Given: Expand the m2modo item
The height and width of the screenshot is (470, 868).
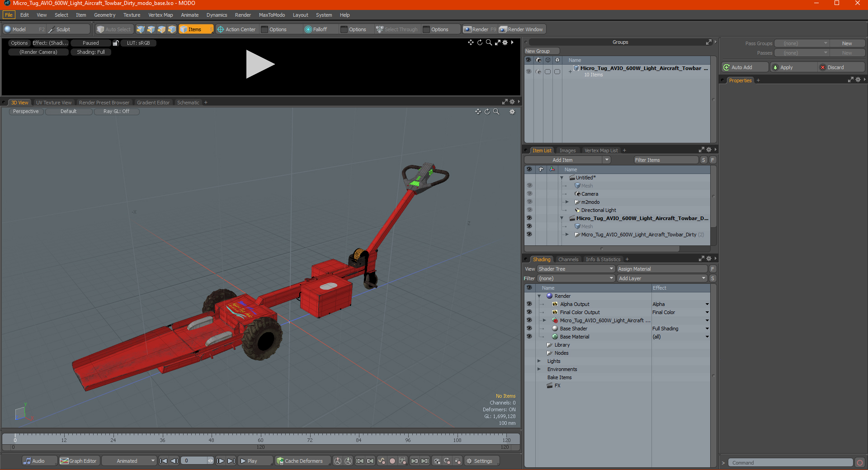Looking at the screenshot, I should (567, 202).
